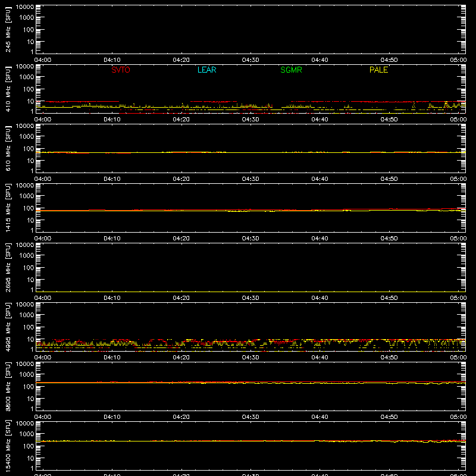Select the 8800 MHz [SFU] axis title
Screen dimensions: 476x476
tap(8, 386)
